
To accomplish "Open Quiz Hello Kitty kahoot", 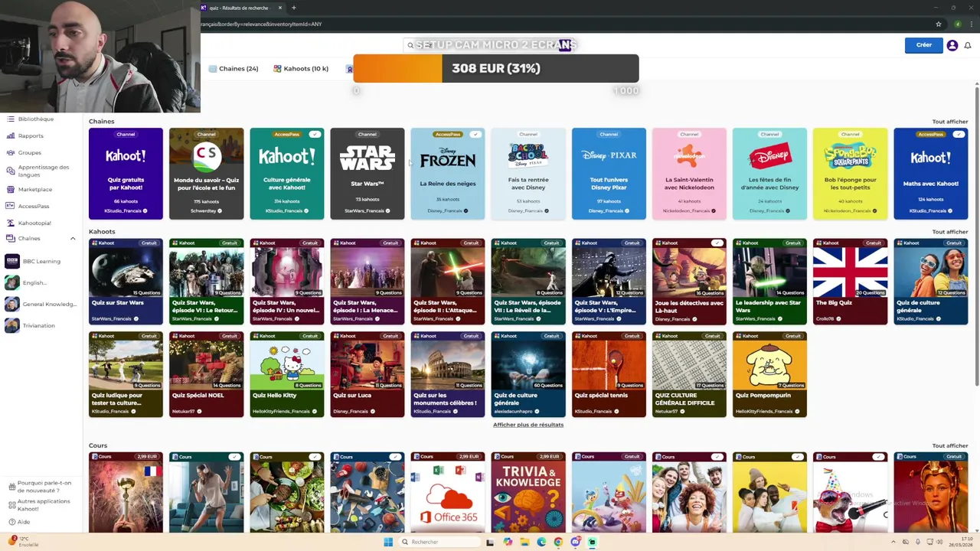I will [x=287, y=374].
